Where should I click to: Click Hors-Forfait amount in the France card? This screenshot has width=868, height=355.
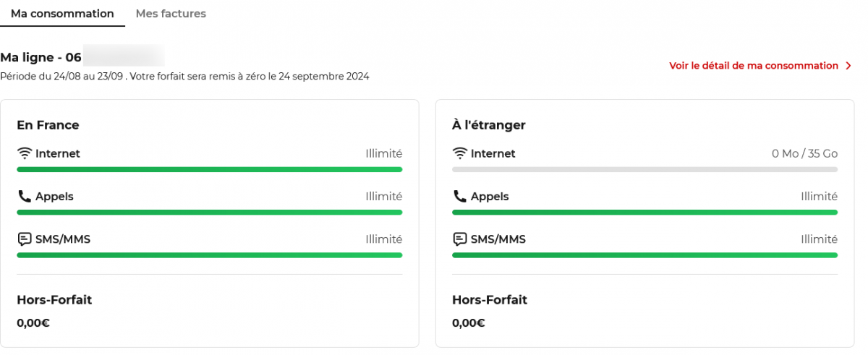tap(33, 323)
